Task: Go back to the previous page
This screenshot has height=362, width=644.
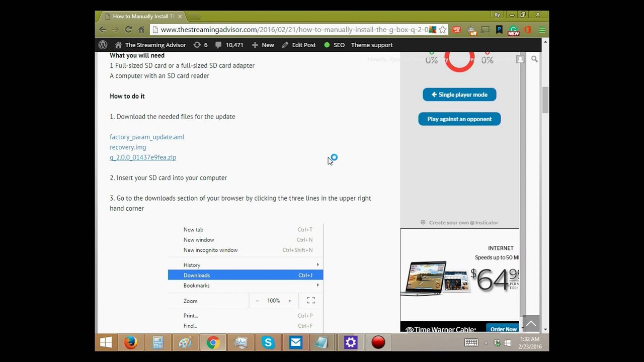Action: click(103, 30)
